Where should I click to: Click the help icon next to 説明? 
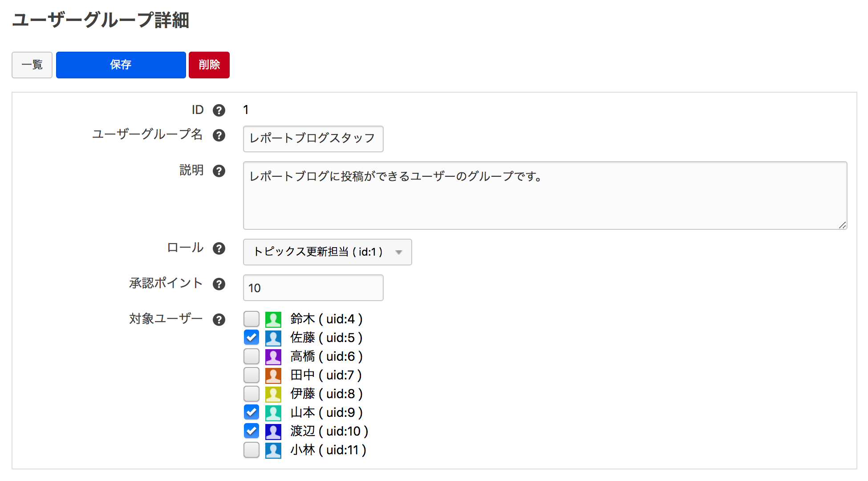(x=219, y=171)
